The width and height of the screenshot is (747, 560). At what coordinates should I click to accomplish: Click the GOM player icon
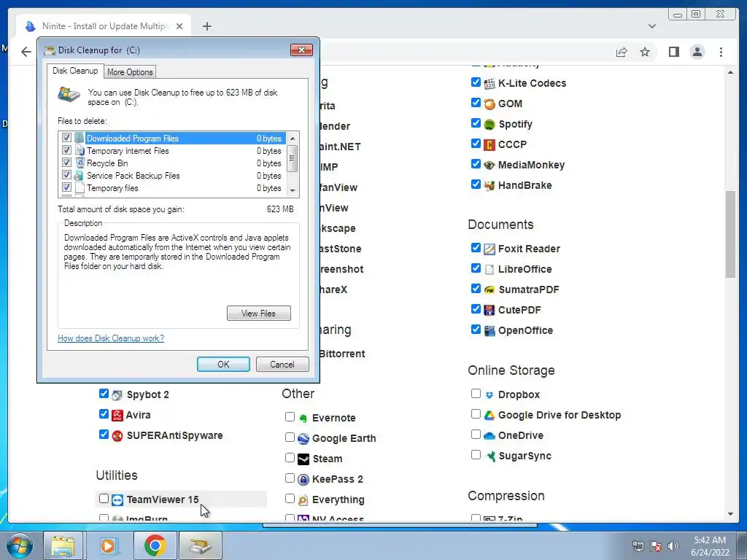489,104
